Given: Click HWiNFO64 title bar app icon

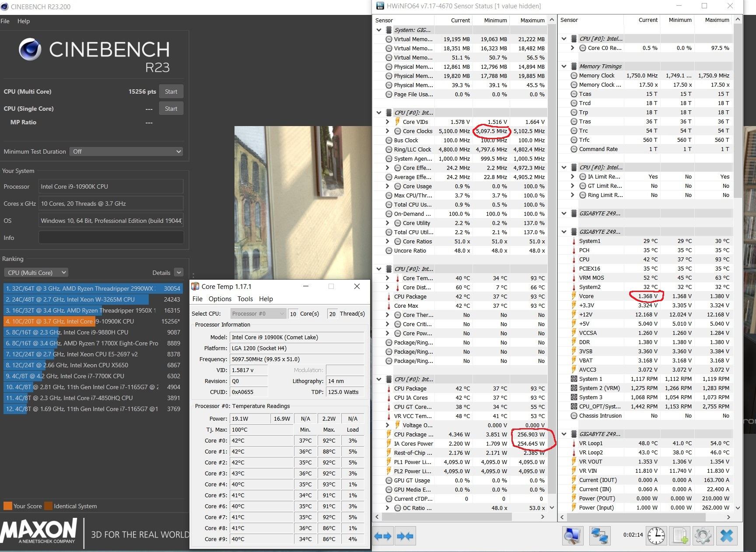Looking at the screenshot, I should pyautogui.click(x=379, y=6).
